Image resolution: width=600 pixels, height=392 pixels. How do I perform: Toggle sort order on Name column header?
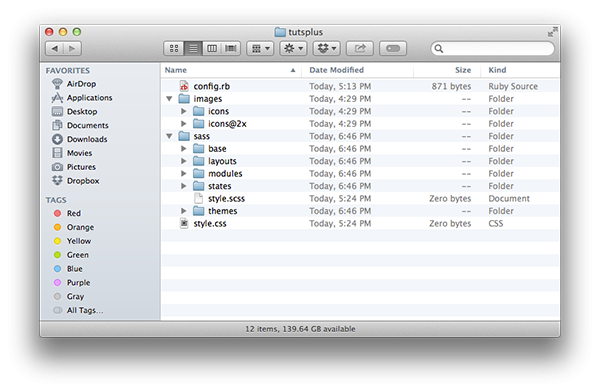(x=231, y=70)
